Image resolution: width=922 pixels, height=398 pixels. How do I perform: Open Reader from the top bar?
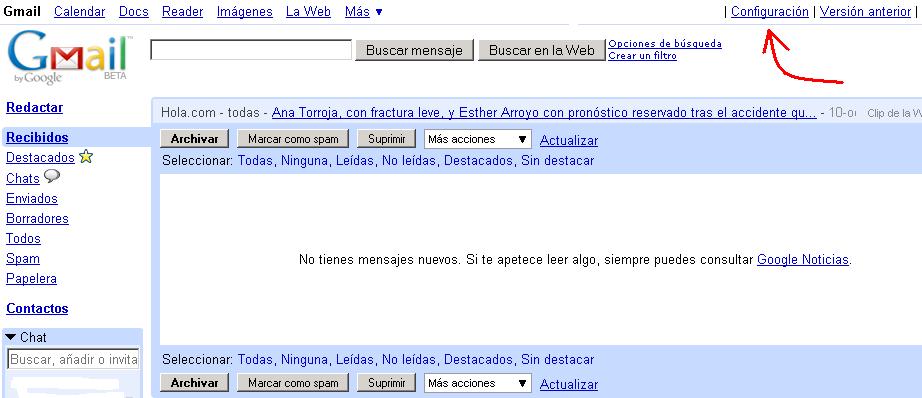(x=182, y=11)
